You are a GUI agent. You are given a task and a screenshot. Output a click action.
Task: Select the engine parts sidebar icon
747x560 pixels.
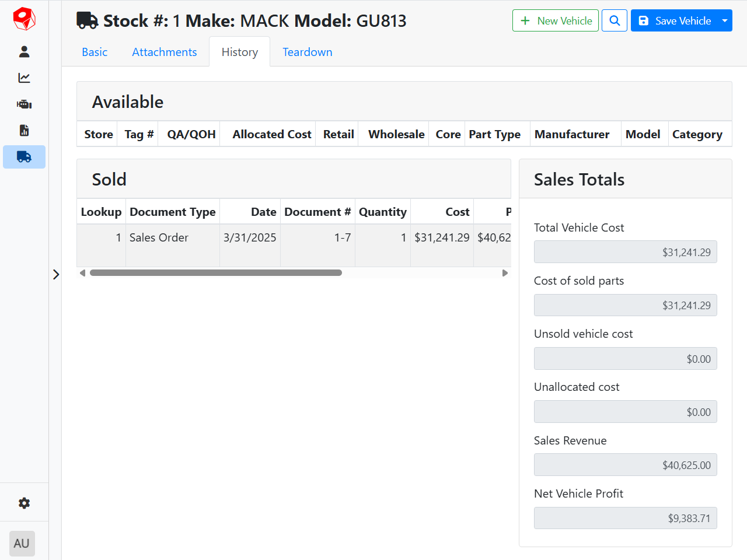tap(24, 104)
